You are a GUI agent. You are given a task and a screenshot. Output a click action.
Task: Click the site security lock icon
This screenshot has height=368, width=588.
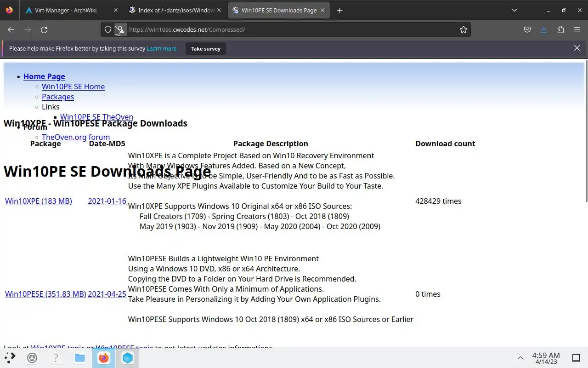point(120,29)
